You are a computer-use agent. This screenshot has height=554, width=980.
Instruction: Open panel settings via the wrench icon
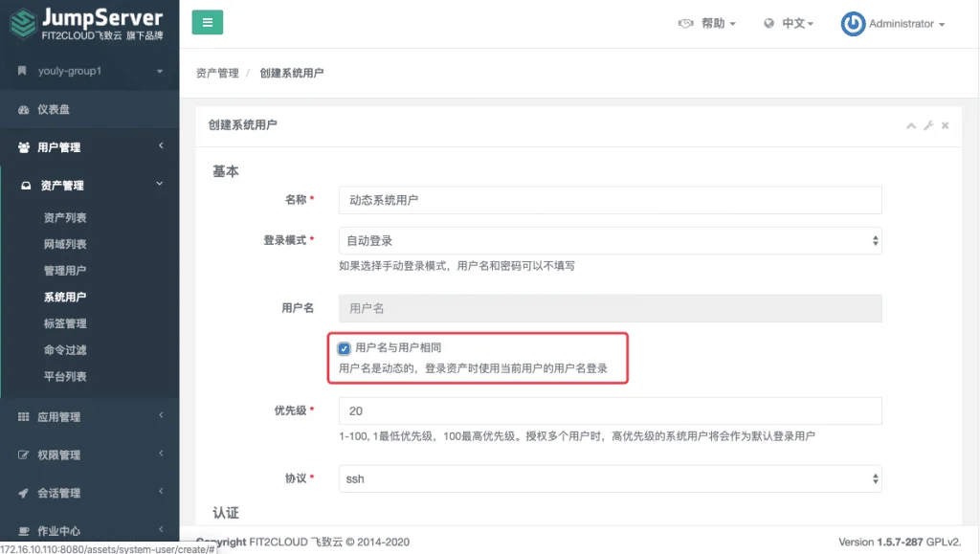click(928, 125)
